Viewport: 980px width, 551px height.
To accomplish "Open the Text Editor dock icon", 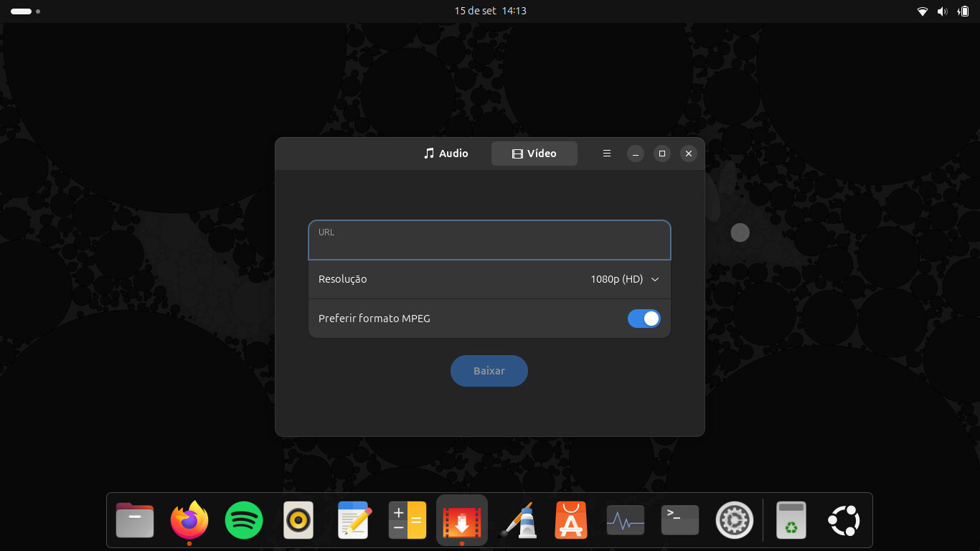I will coord(353,520).
